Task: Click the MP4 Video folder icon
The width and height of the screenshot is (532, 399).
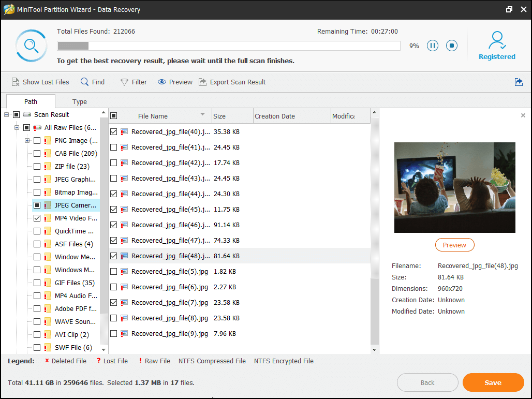Action: (x=48, y=218)
